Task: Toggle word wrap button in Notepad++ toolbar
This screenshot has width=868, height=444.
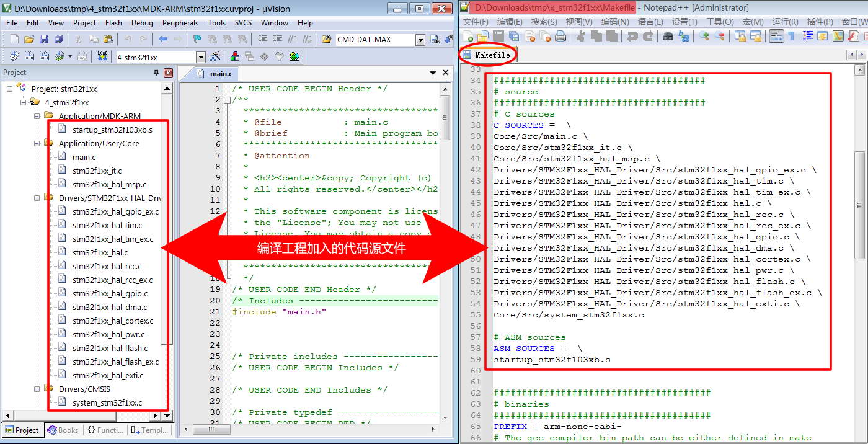Action: (x=776, y=36)
